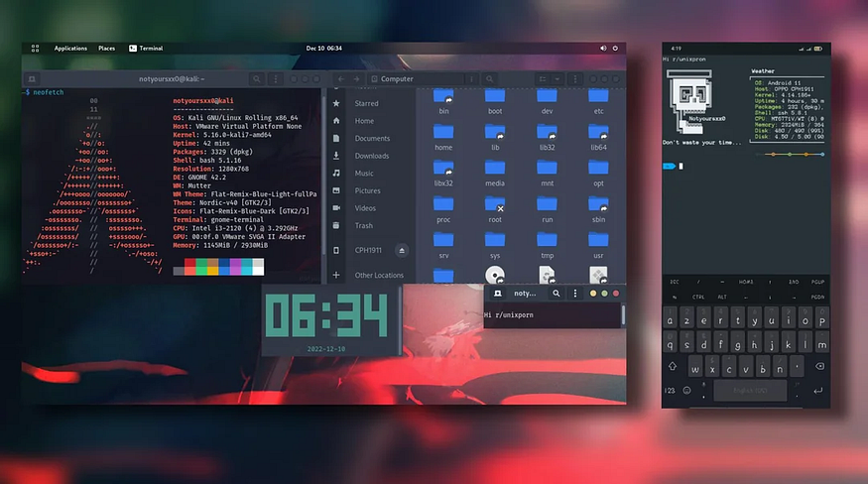Expand the view options dropdown arrow in Files
This screenshot has height=484, width=868.
point(560,78)
